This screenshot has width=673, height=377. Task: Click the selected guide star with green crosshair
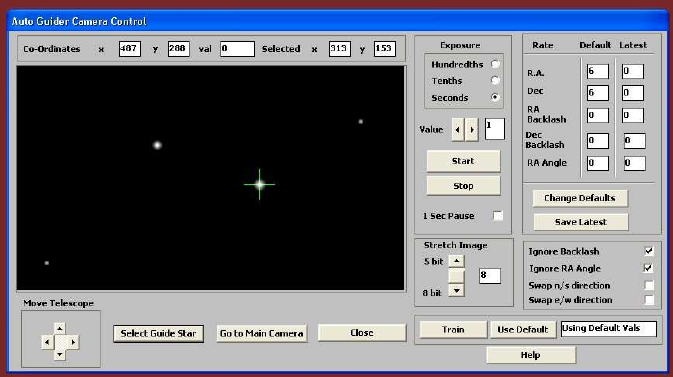259,185
